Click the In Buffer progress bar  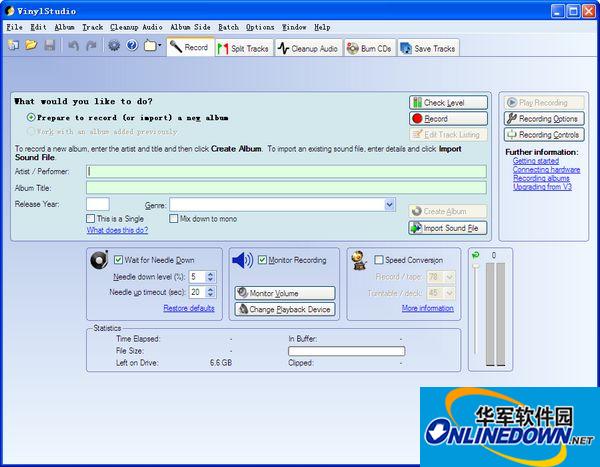[x=346, y=351]
